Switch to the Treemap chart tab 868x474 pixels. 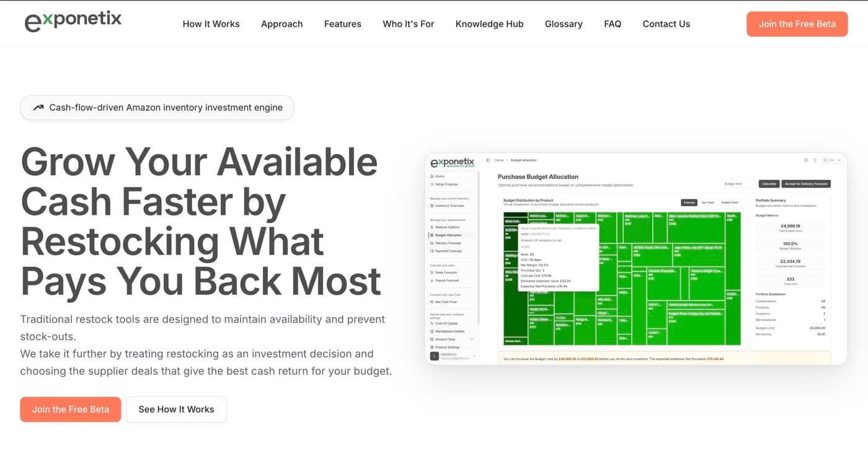tap(689, 203)
